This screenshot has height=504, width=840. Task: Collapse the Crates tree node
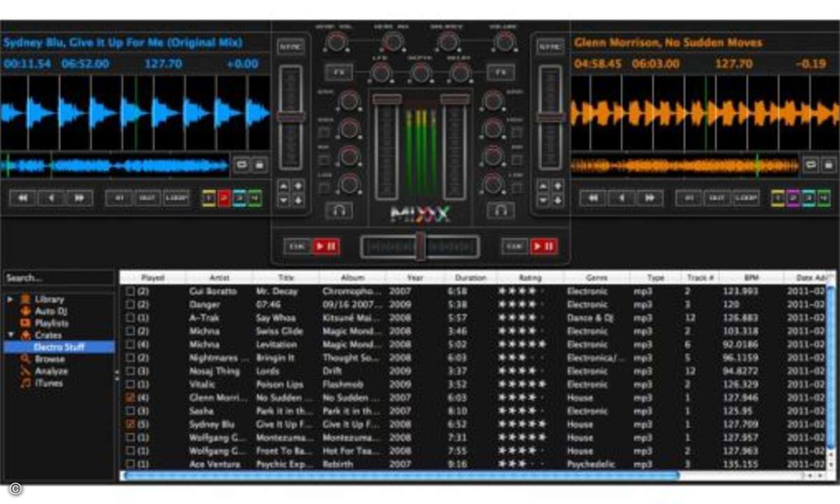pos(10,335)
